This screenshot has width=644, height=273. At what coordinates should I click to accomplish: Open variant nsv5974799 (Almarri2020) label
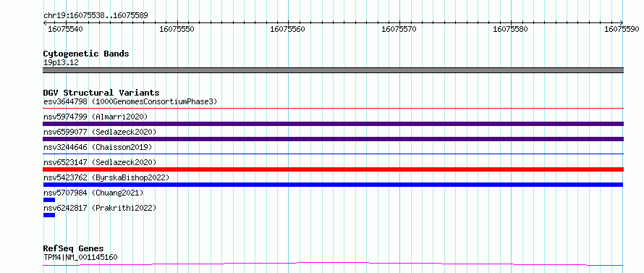96,117
